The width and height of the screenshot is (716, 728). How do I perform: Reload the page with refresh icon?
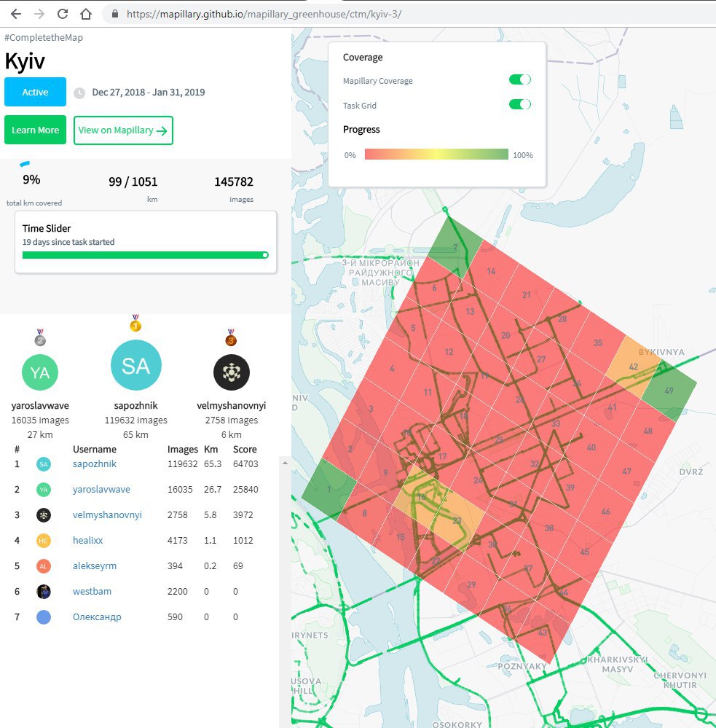point(63,14)
